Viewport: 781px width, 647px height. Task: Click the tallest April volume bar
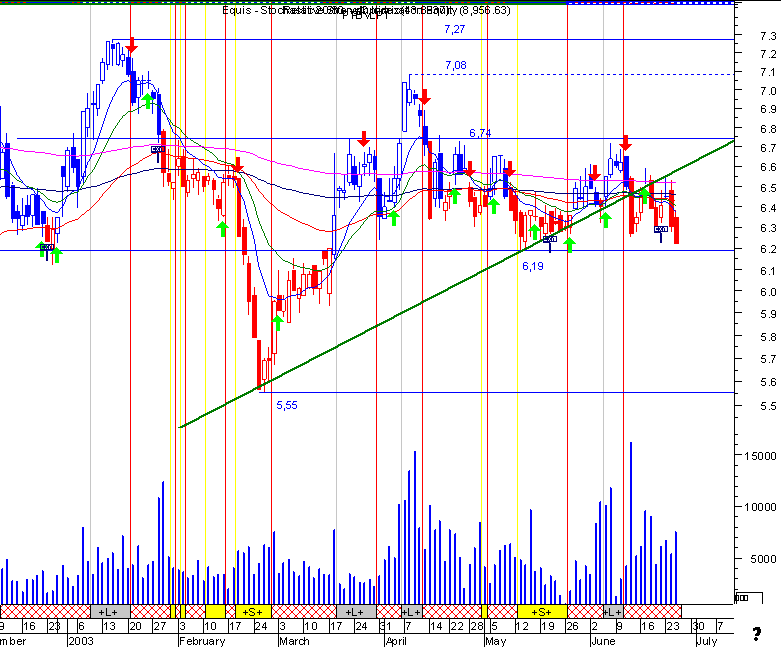414,527
